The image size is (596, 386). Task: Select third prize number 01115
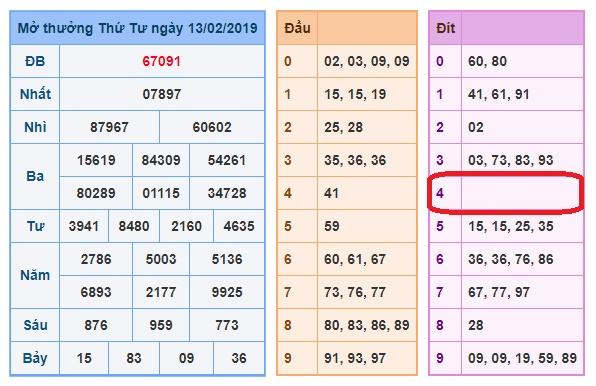161,193
